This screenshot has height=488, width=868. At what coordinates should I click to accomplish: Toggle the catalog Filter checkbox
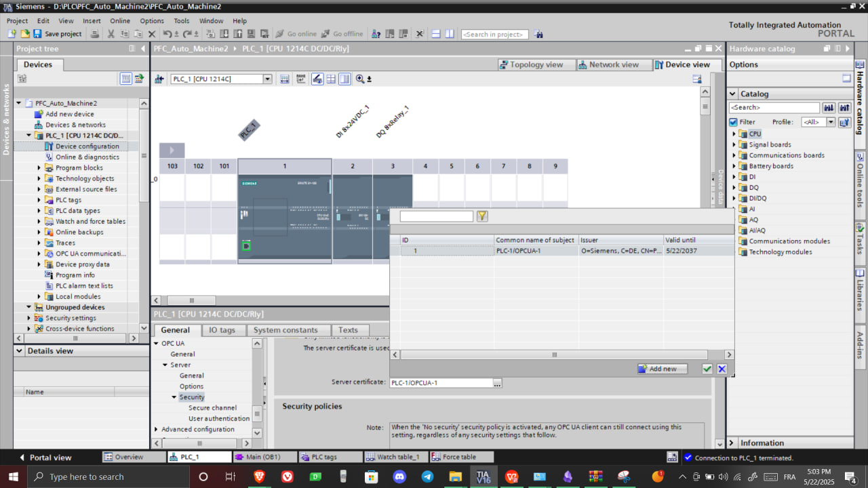[x=733, y=122]
